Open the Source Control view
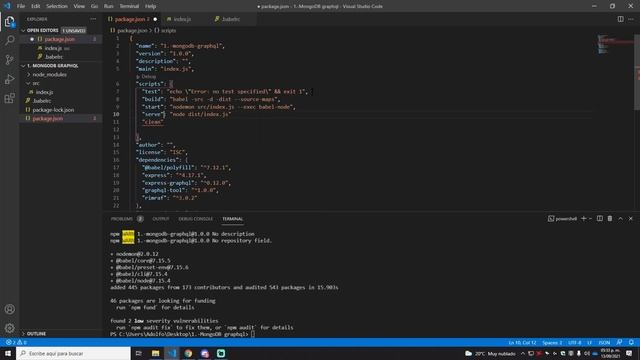Image resolution: width=640 pixels, height=360 pixels. click(x=9, y=60)
